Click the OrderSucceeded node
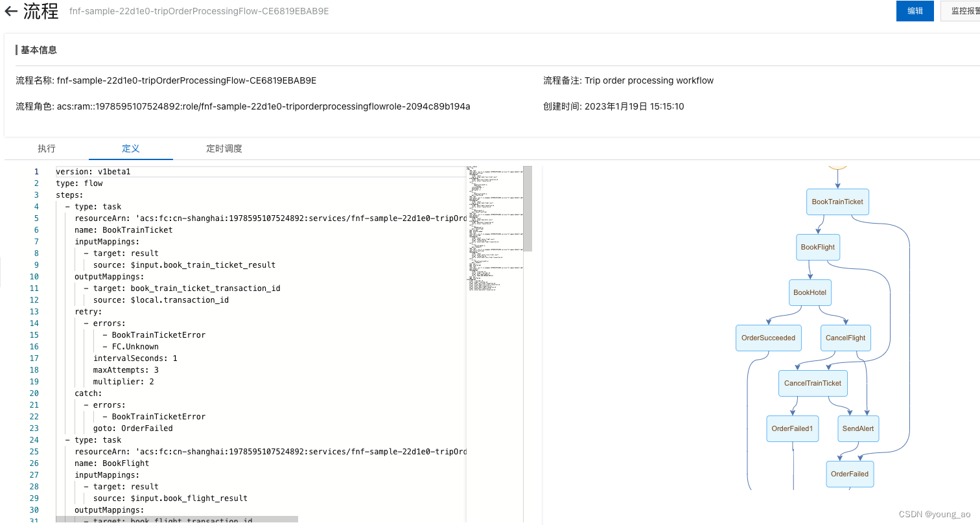The height and width of the screenshot is (525, 980). (x=768, y=338)
